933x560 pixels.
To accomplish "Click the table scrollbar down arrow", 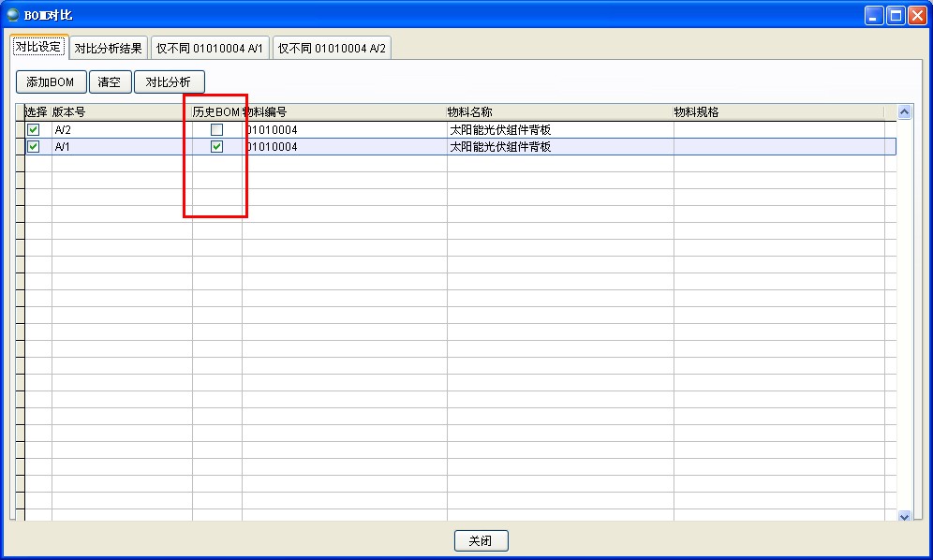I will (x=904, y=516).
